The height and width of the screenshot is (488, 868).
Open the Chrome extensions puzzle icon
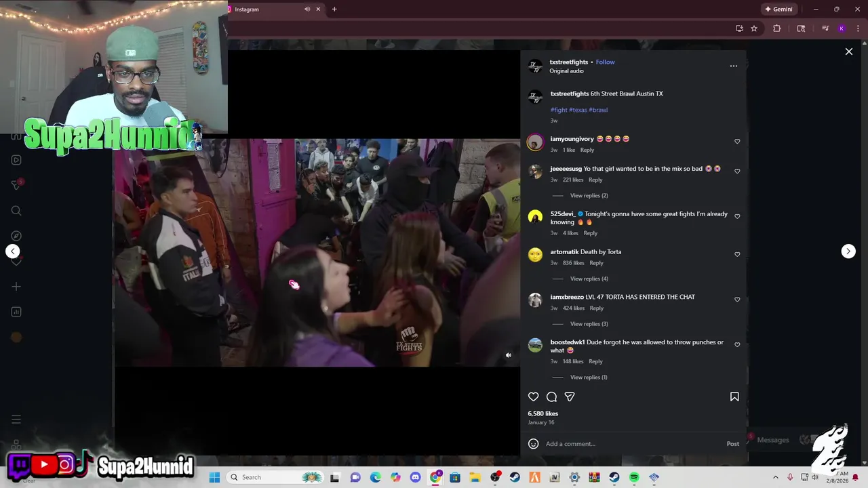pyautogui.click(x=777, y=28)
